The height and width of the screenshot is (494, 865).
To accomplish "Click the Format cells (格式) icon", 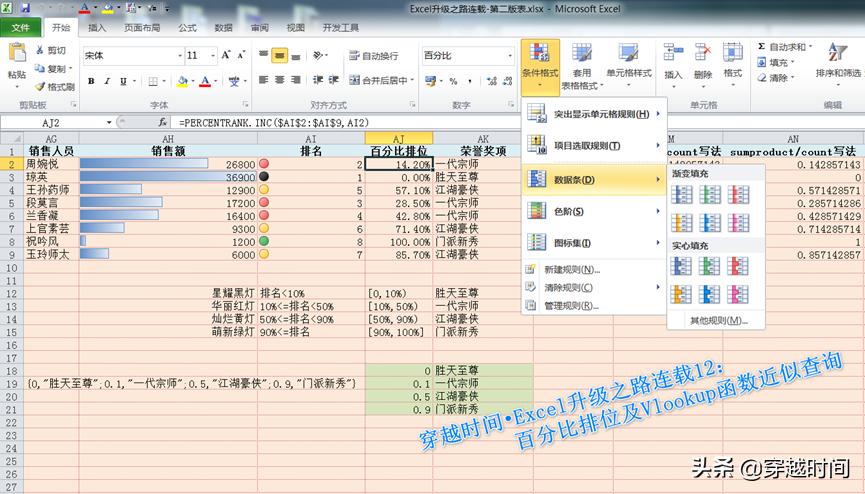I will click(x=733, y=53).
